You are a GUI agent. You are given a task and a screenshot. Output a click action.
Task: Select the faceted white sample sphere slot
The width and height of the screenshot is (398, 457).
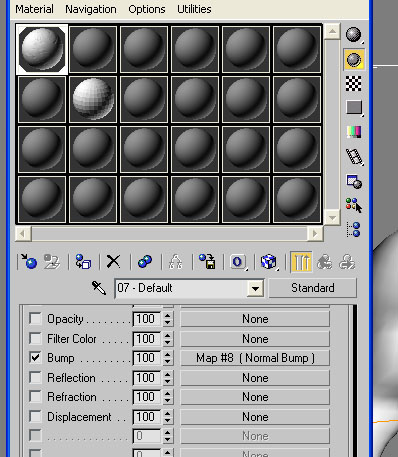pyautogui.click(x=93, y=99)
